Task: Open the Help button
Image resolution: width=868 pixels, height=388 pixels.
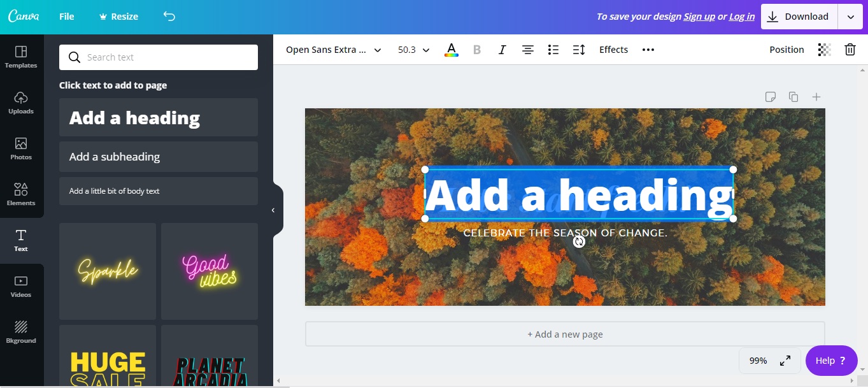Action: click(831, 361)
